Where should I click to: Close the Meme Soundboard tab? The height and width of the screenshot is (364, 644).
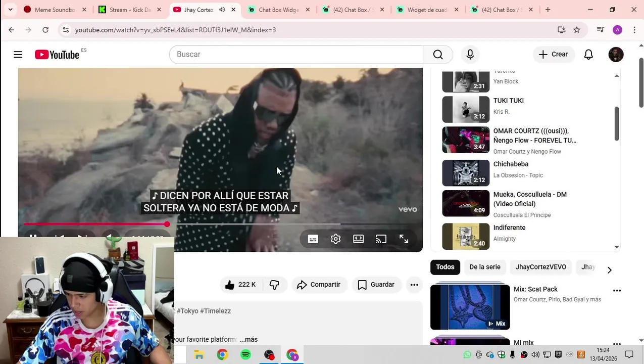[84, 10]
